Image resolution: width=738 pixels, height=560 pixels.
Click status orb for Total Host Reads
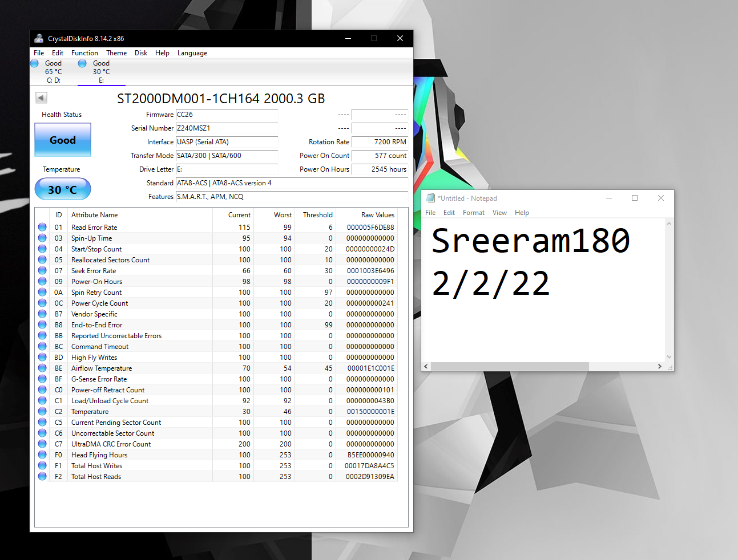click(42, 476)
